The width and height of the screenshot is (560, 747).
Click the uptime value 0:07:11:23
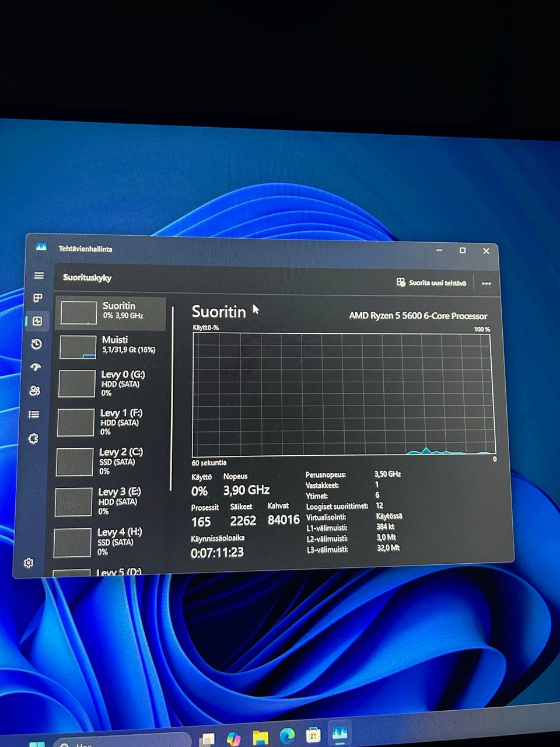point(217,552)
